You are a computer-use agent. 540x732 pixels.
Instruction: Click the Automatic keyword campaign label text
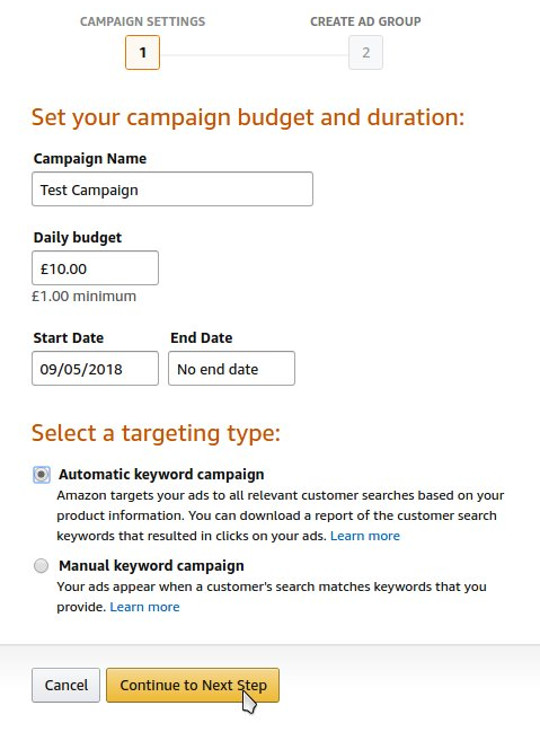coord(161,474)
